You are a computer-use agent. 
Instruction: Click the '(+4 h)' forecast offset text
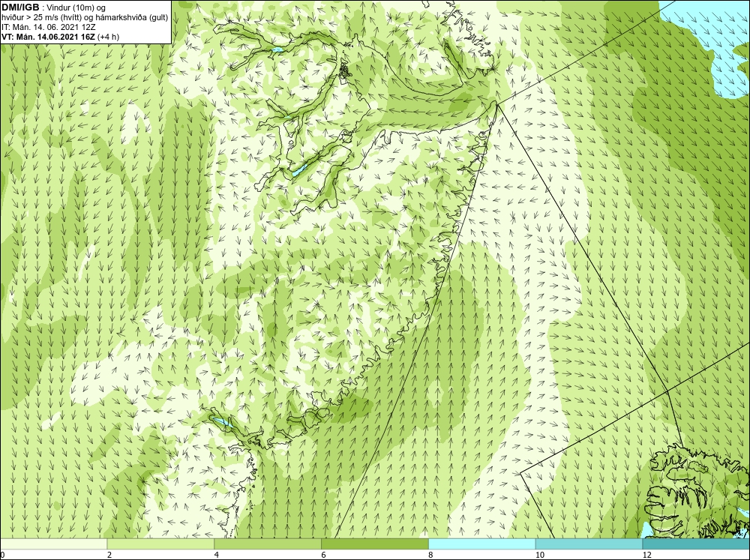pos(108,37)
